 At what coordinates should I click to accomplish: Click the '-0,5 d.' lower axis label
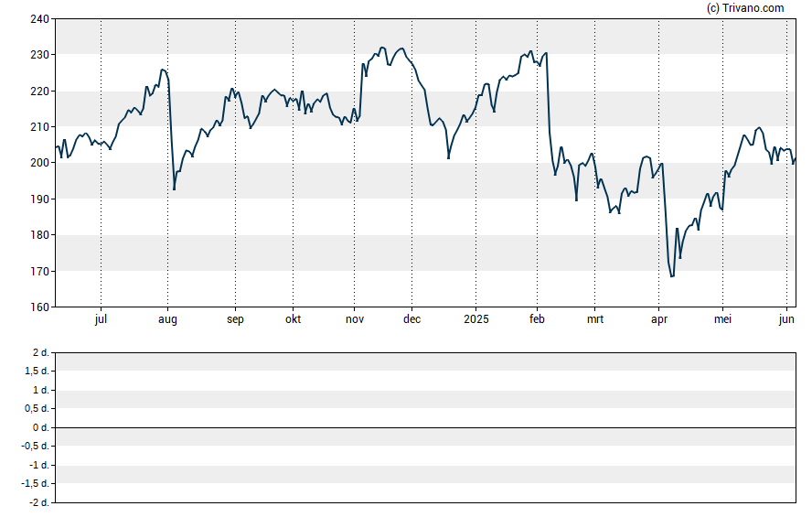point(36,446)
